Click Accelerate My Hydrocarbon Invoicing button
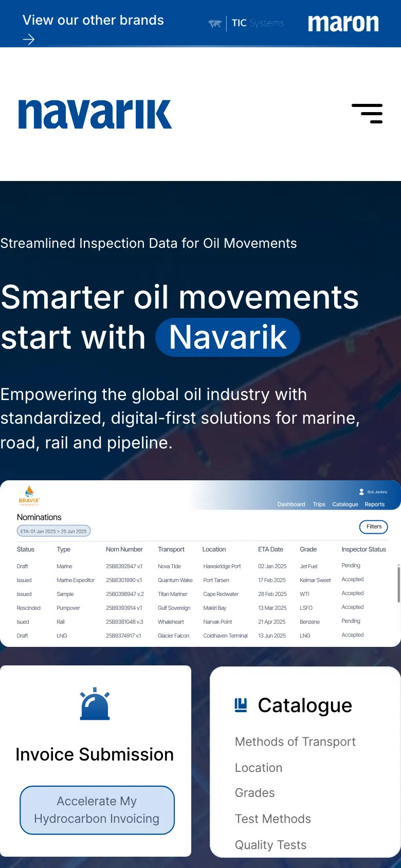Viewport: 401px width, 868px height. tap(97, 810)
